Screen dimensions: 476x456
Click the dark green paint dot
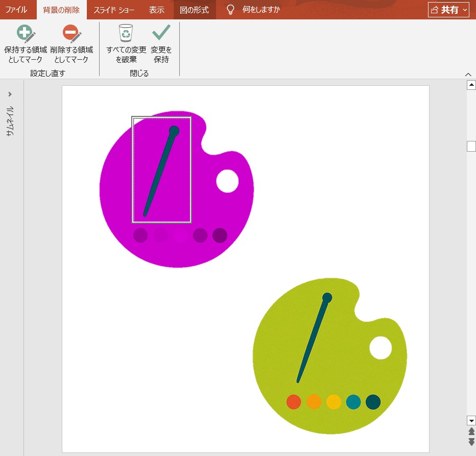click(373, 402)
